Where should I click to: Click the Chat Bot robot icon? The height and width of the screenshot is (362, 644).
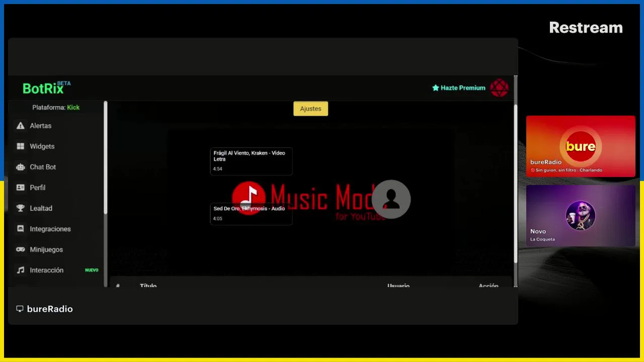tap(20, 167)
